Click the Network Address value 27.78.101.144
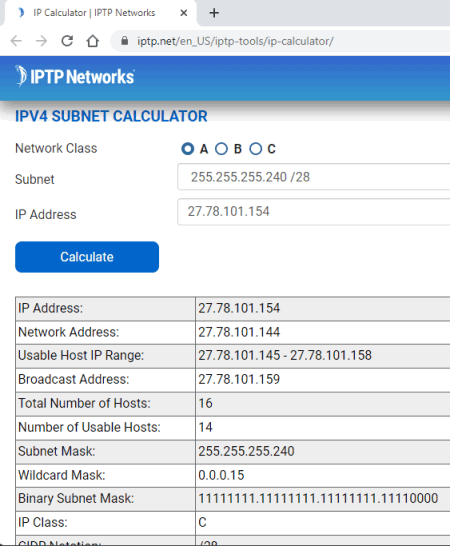Screen dimensions: 450x546 point(239,332)
